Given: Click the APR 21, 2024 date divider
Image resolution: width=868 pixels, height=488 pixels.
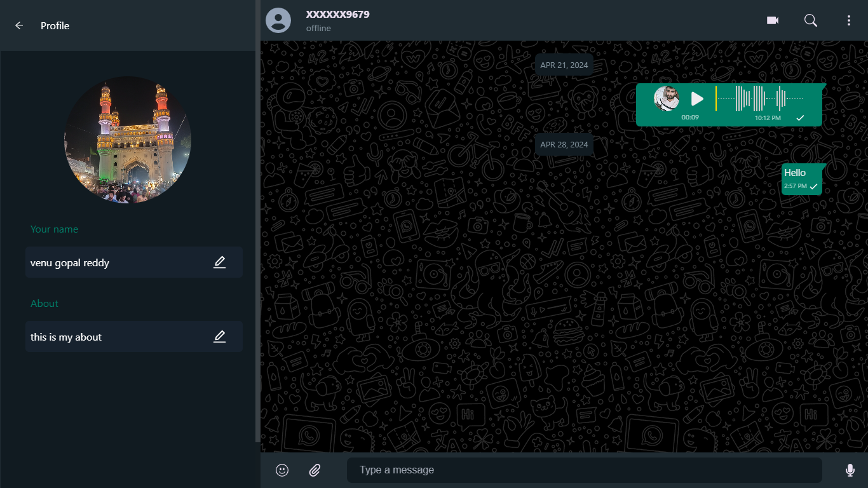Looking at the screenshot, I should (564, 64).
